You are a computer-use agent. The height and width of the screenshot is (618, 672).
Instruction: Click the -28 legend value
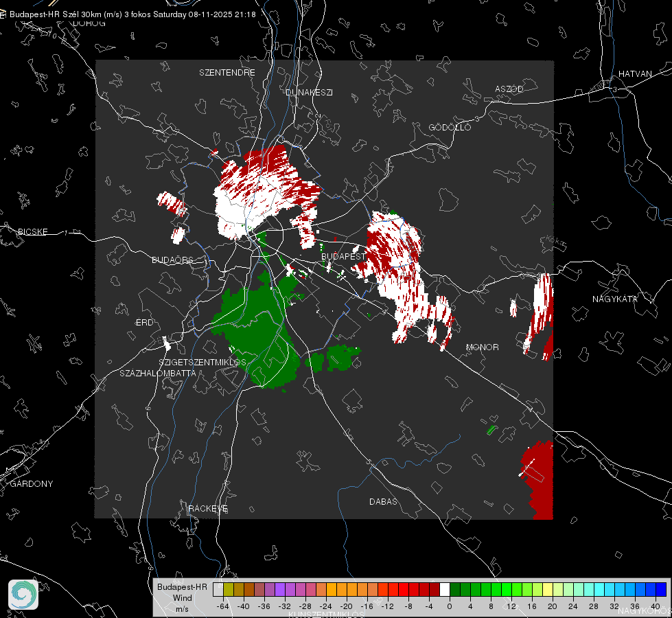point(305,606)
